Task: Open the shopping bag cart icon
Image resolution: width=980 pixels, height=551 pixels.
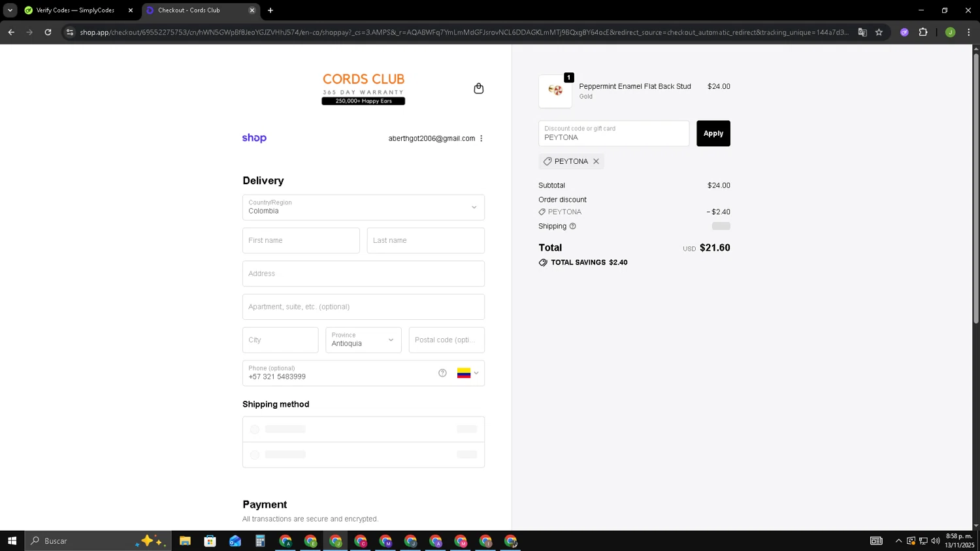Action: [x=478, y=89]
